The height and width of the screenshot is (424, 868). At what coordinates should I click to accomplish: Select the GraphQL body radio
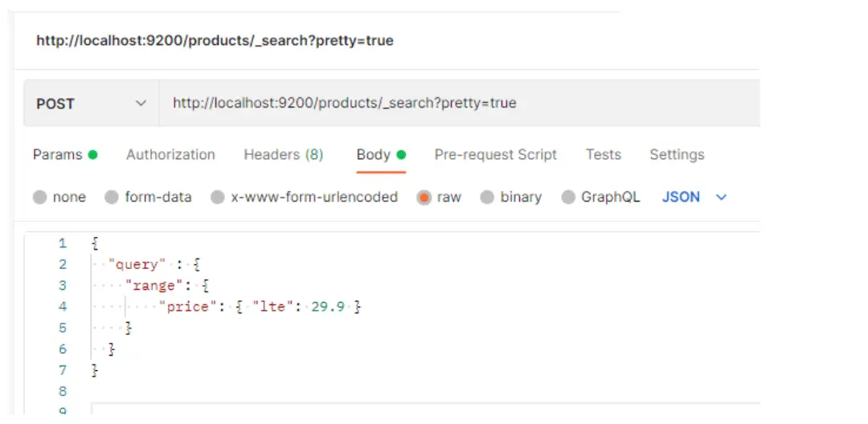(x=568, y=198)
